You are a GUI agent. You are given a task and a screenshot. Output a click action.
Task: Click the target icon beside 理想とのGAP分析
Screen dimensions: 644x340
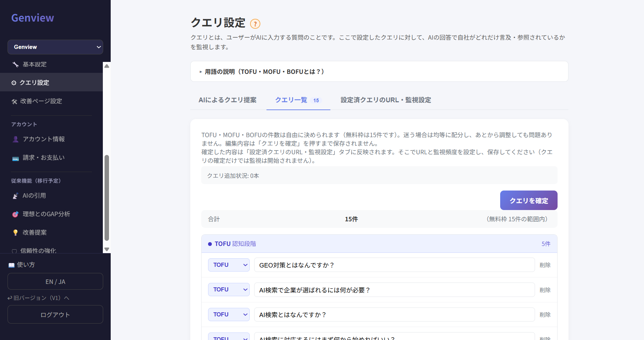click(x=15, y=214)
